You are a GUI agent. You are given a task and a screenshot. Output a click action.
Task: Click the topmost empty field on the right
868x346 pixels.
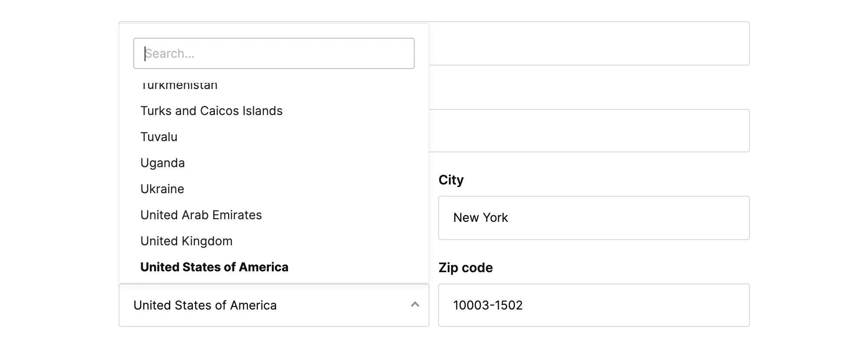(589, 44)
